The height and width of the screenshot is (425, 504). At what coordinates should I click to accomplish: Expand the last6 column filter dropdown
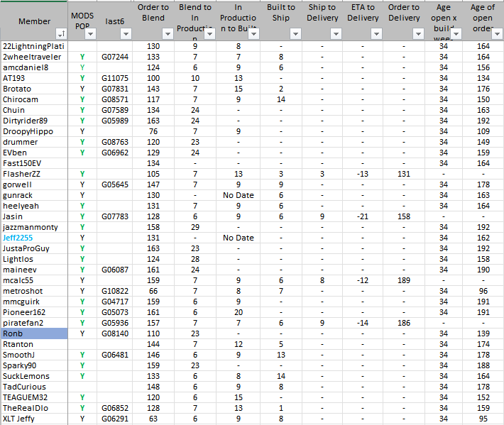tap(126, 33)
